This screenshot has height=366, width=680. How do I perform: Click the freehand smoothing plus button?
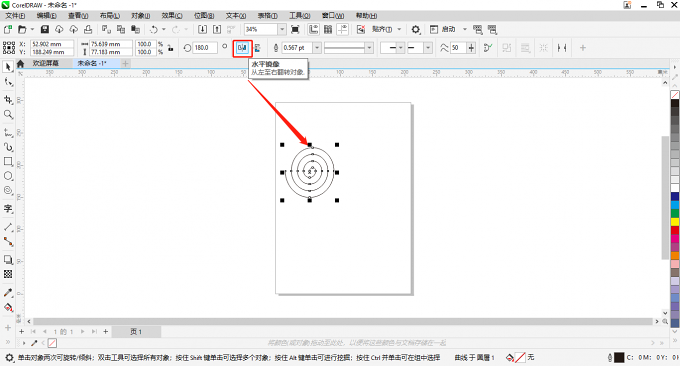[x=471, y=48]
